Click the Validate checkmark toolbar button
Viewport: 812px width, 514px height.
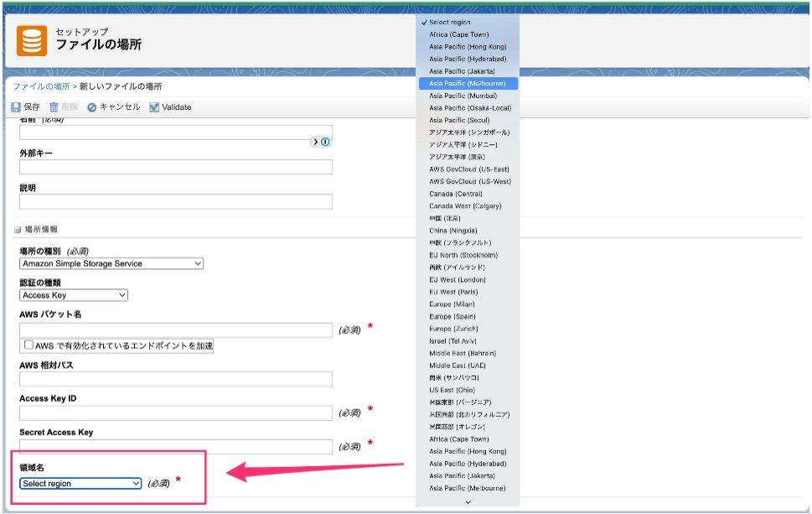(x=170, y=106)
